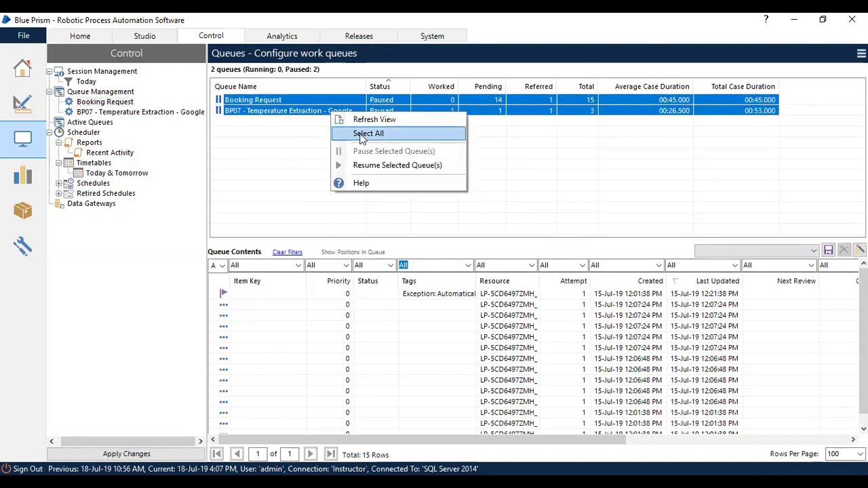868x488 pixels.
Task: Sort queues by the Pending column header
Action: click(x=481, y=87)
